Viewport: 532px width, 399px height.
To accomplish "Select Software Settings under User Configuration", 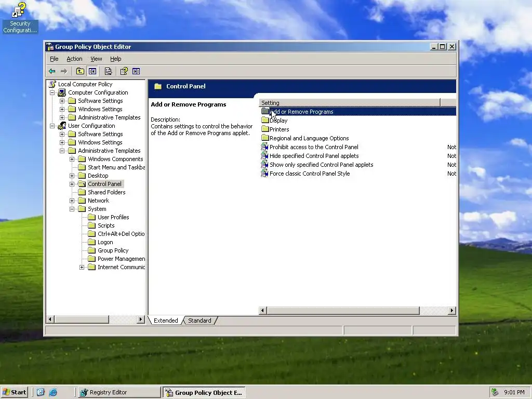I will 100,134.
